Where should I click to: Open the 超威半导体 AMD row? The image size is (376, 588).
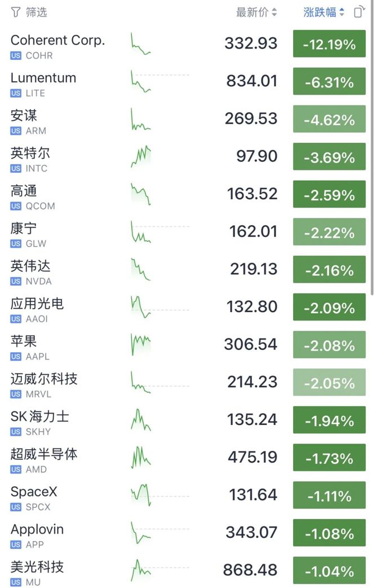(x=188, y=459)
